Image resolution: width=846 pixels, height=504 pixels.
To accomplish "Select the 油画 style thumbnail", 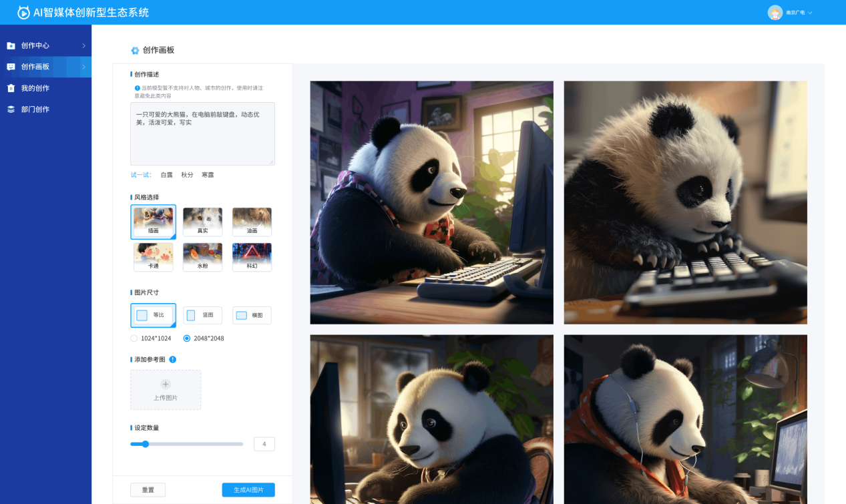I will (x=252, y=222).
